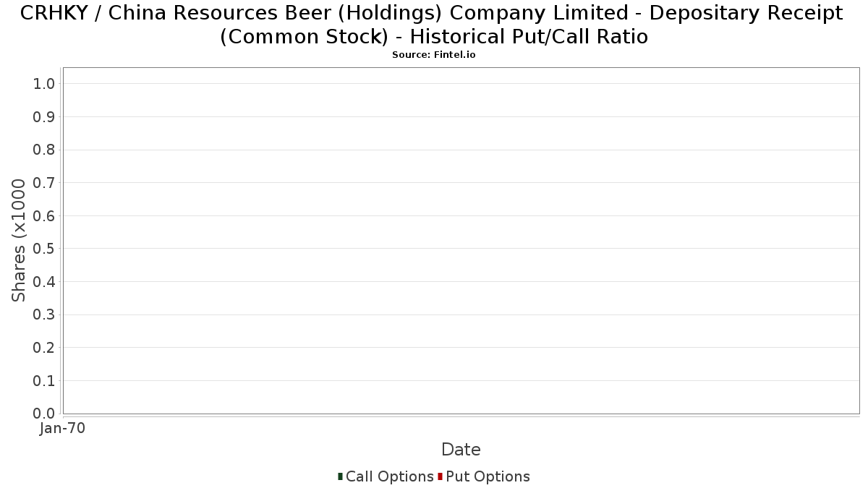Click the 0.3 y-axis tick label
Screen dimensions: 868x488
click(x=44, y=314)
